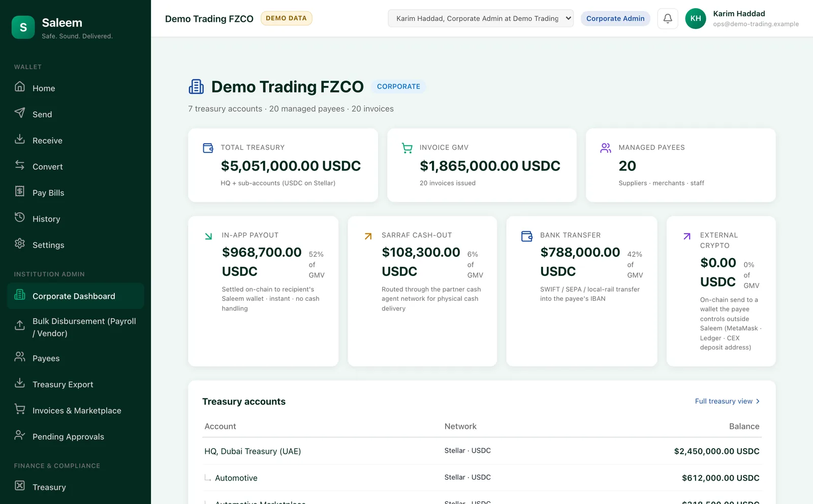Click the Send paper plane icon
The height and width of the screenshot is (504, 813).
coord(20,113)
